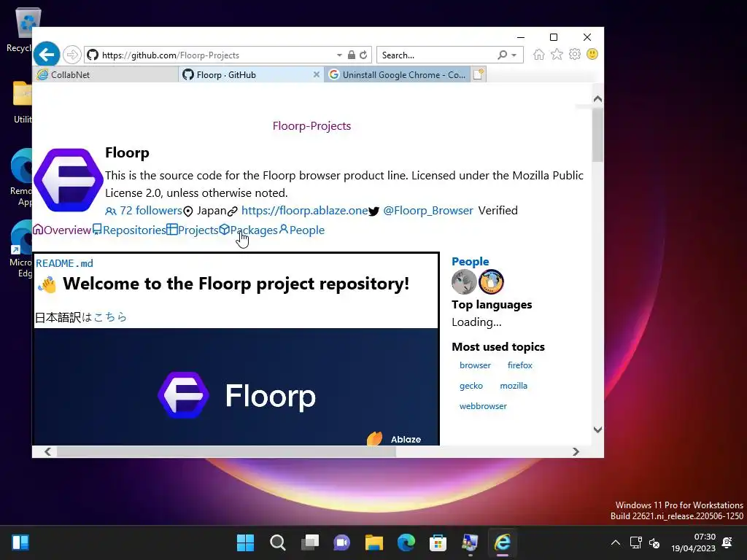Click the Floorp banner image in README

(236, 386)
